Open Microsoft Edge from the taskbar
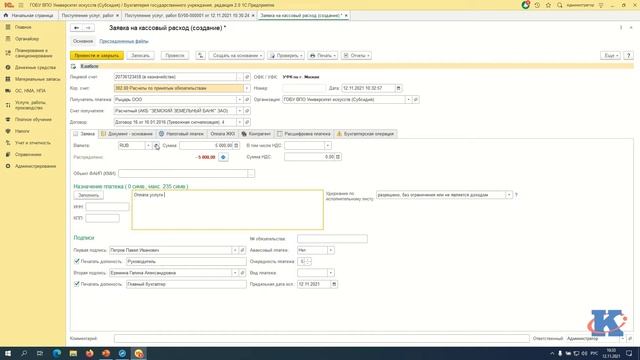The height and width of the screenshot is (360, 640). tap(57, 353)
